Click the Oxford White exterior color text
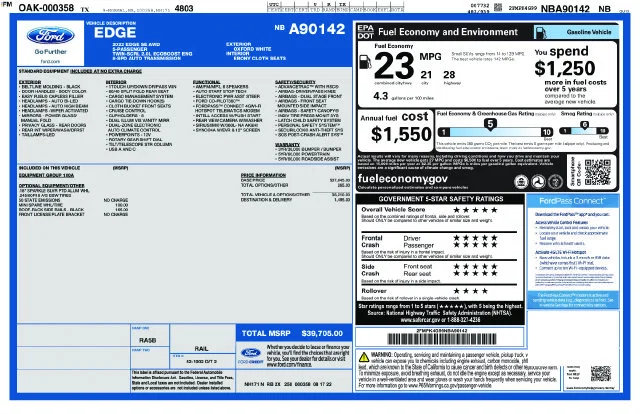 click(x=252, y=49)
